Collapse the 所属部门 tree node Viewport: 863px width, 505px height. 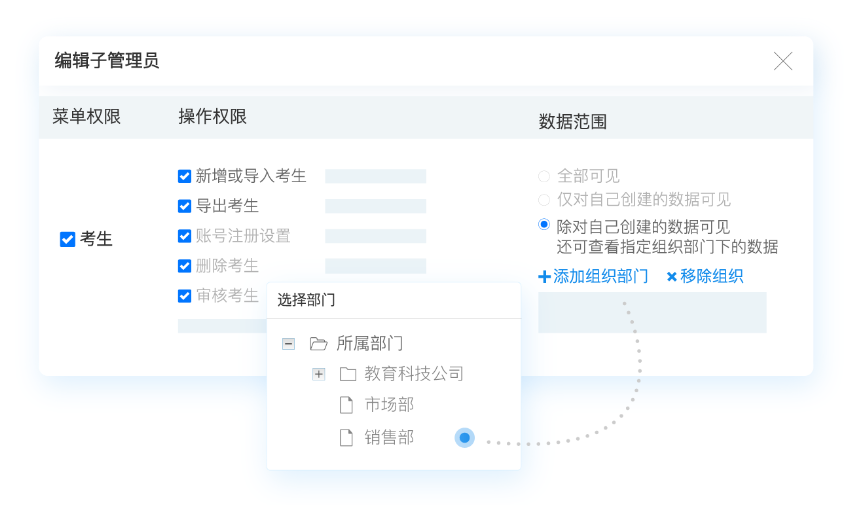(288, 343)
